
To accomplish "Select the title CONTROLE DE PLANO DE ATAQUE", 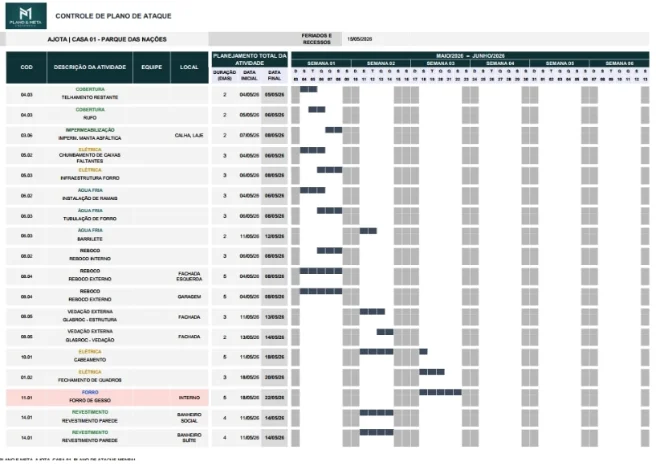I will [x=113, y=16].
